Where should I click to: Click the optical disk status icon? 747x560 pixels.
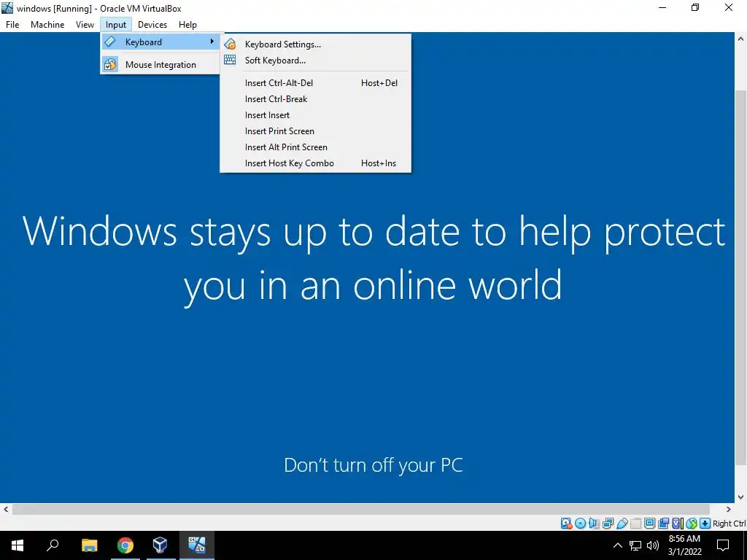point(580,524)
